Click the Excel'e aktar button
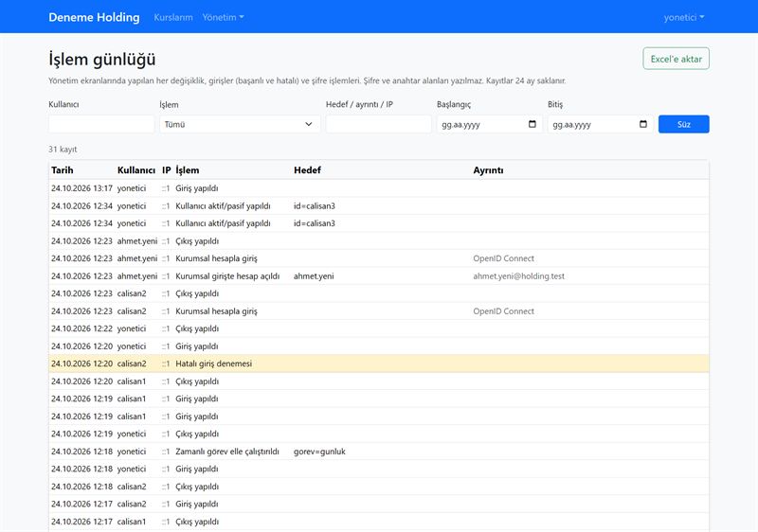758x532 pixels. (676, 59)
